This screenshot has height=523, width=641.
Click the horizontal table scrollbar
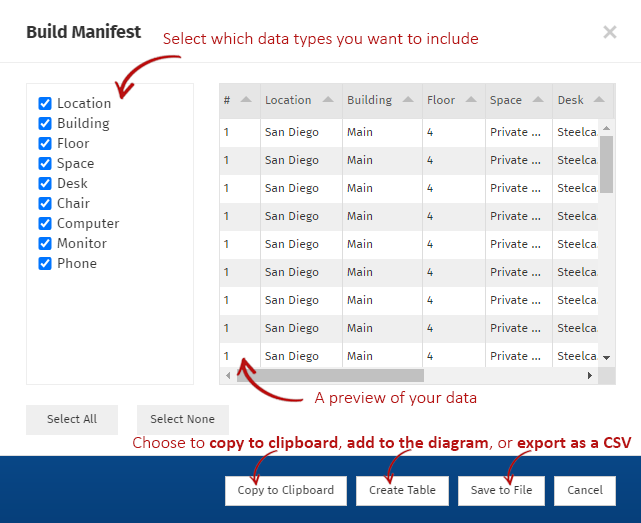(x=340, y=376)
